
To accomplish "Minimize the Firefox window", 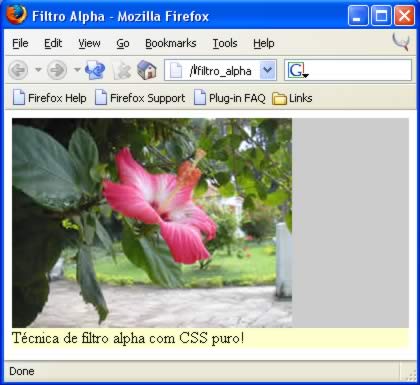I will (358, 16).
